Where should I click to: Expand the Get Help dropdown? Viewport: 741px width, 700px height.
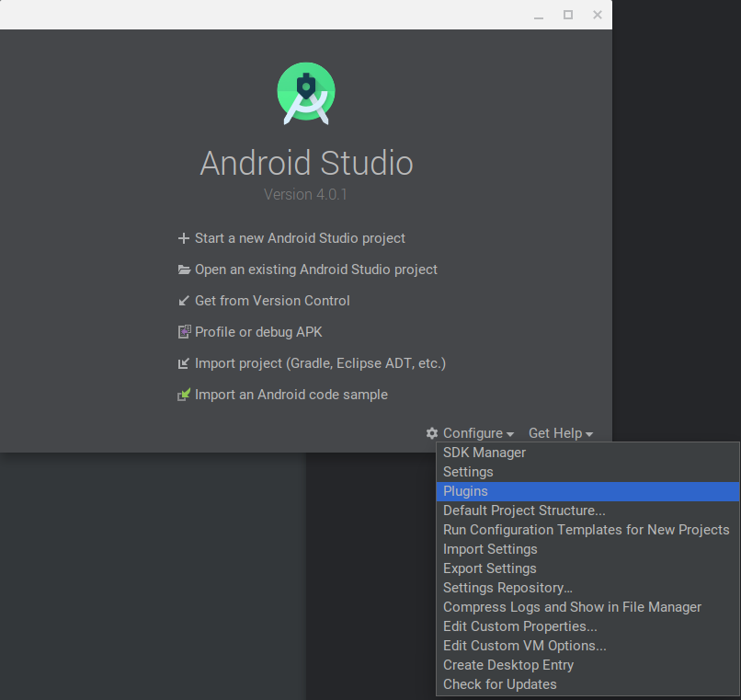coord(561,433)
